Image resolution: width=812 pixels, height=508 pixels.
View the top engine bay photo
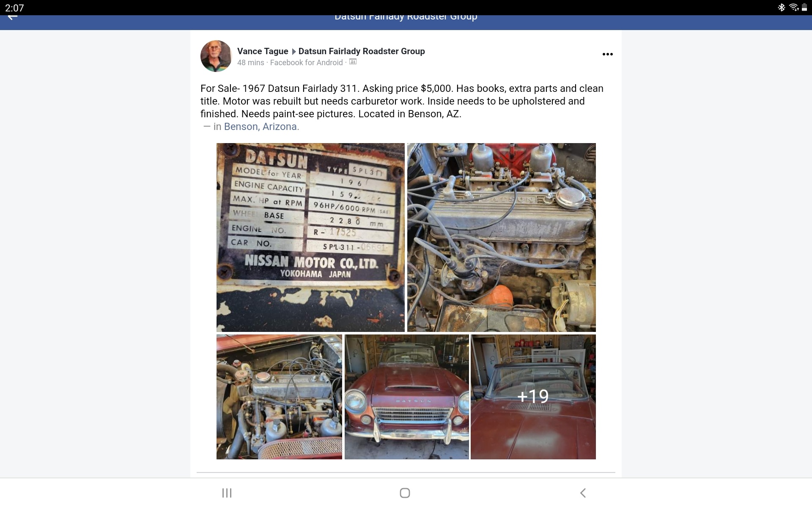[502, 237]
